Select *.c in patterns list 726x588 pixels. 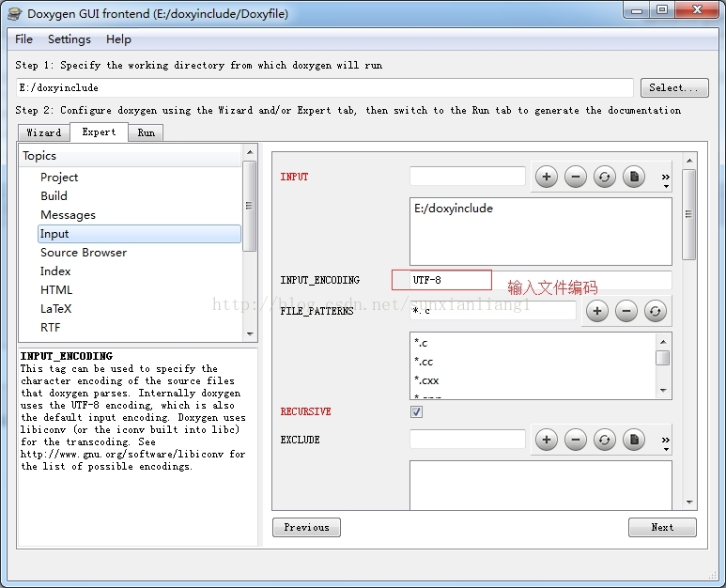pos(421,343)
